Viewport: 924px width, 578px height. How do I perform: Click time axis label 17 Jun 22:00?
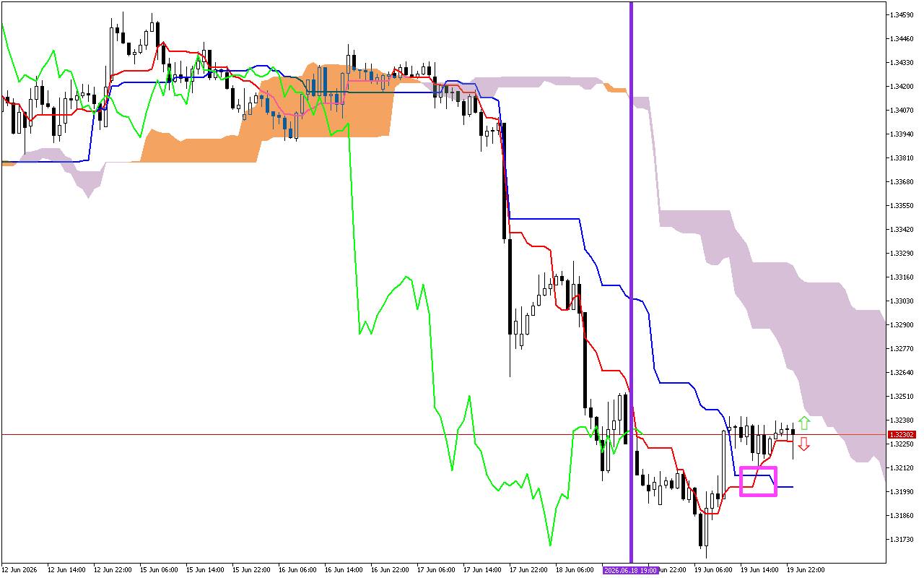pos(528,570)
